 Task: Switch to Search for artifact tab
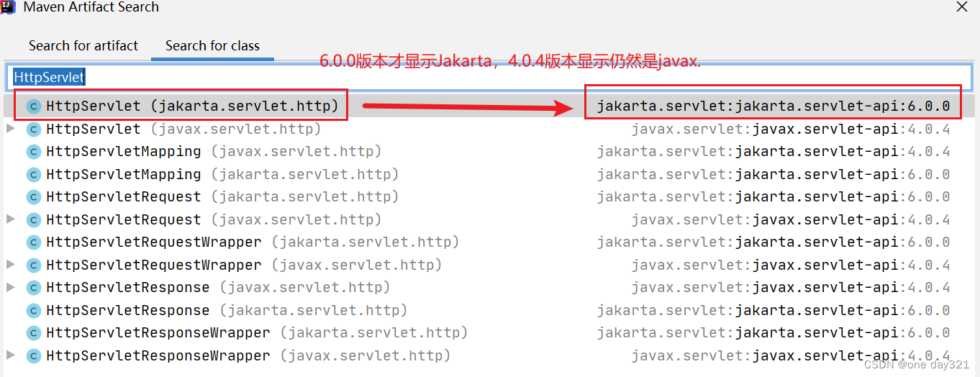[x=83, y=45]
